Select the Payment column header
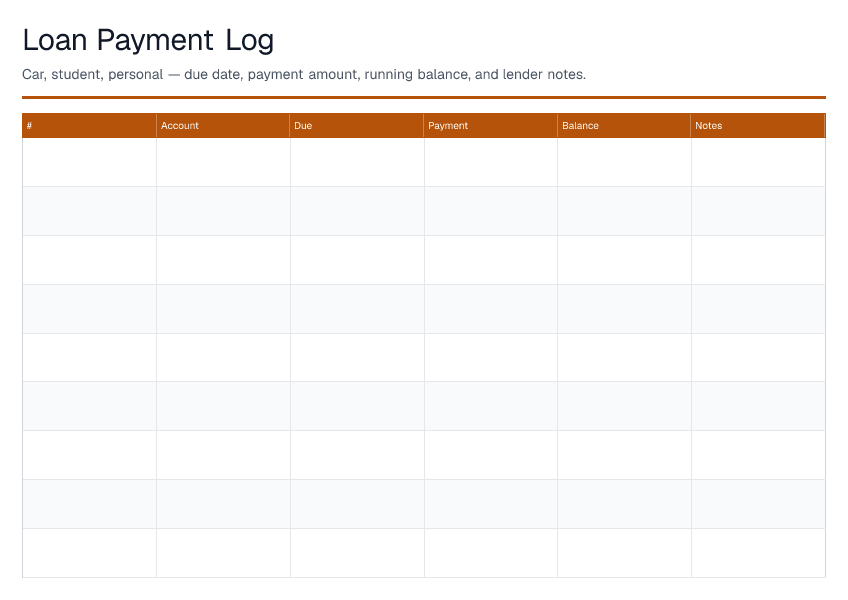Image resolution: width=848 pixels, height=600 pixels. tap(491, 126)
